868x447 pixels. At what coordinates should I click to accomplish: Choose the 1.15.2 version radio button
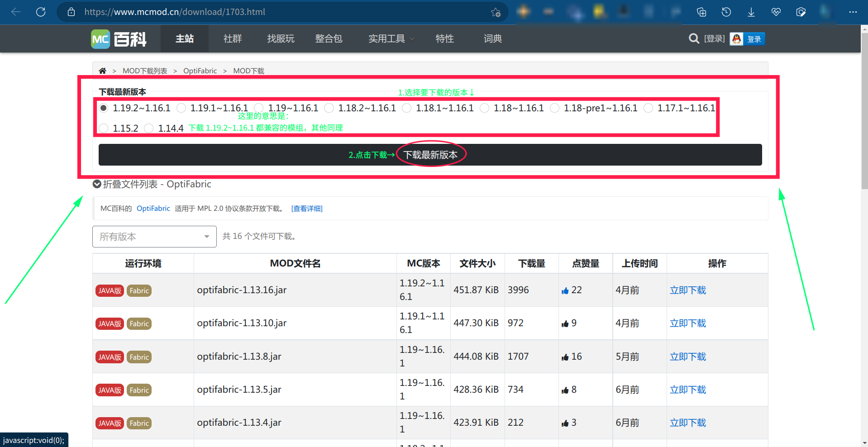tap(104, 128)
